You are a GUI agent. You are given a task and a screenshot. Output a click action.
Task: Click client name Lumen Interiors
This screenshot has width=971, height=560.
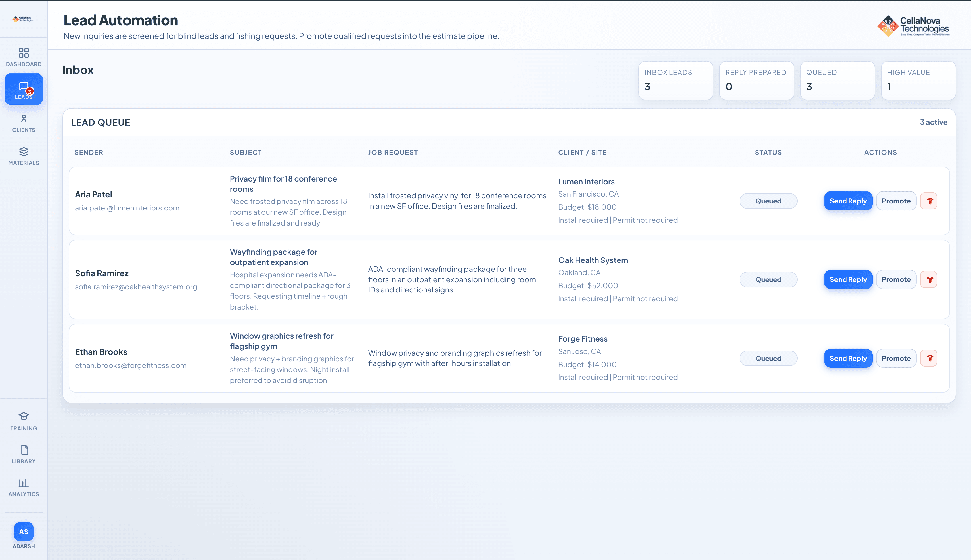(x=586, y=182)
